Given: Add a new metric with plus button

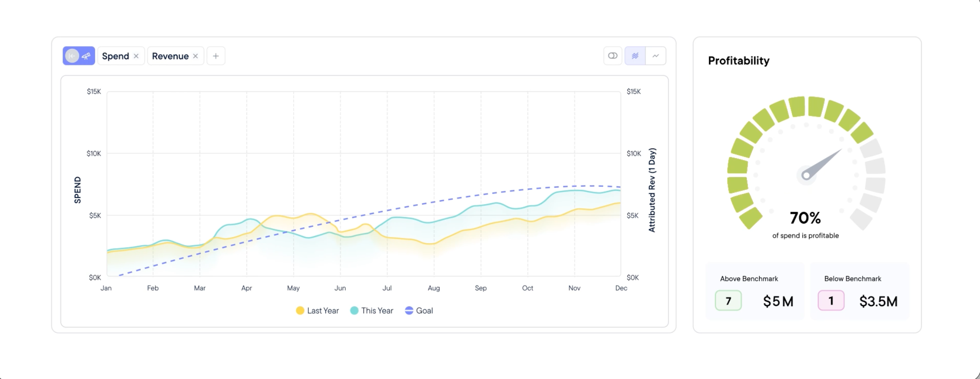Looking at the screenshot, I should (x=216, y=56).
